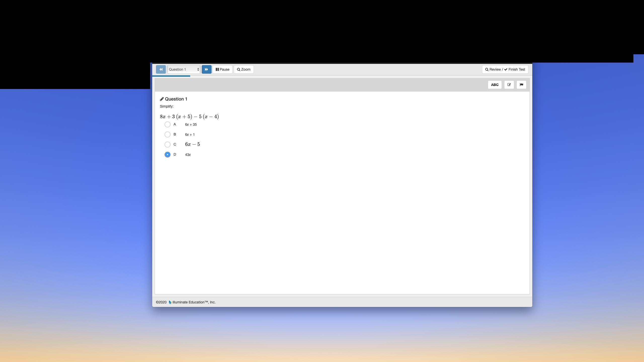This screenshot has height=362, width=644.
Task: Select answer A radio button
Action: tap(167, 124)
